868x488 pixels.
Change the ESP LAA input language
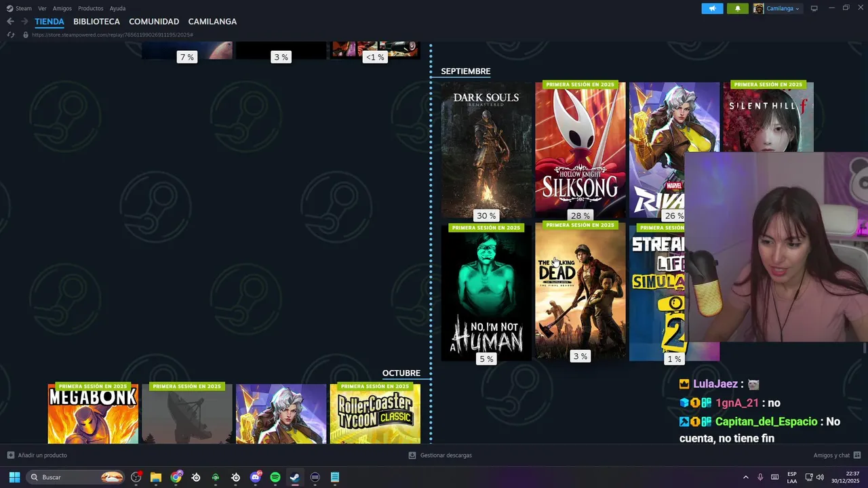pos(792,477)
